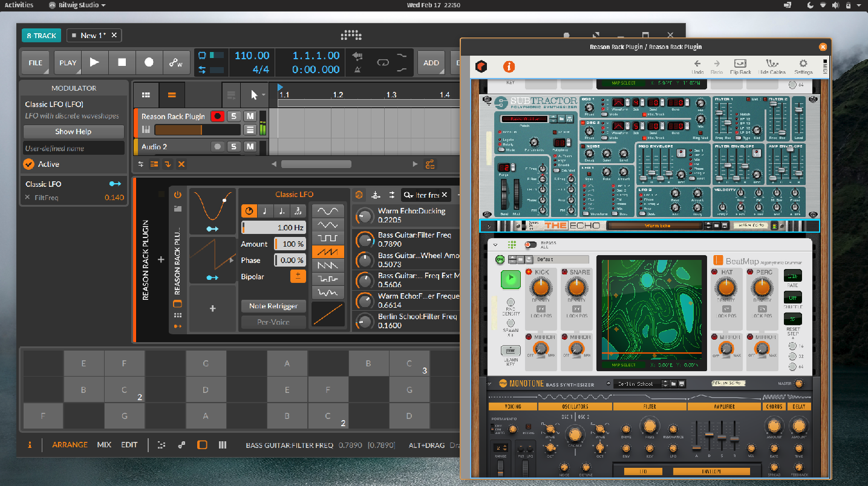Toggle the Bipolar button
This screenshot has width=868, height=486.
(x=298, y=276)
